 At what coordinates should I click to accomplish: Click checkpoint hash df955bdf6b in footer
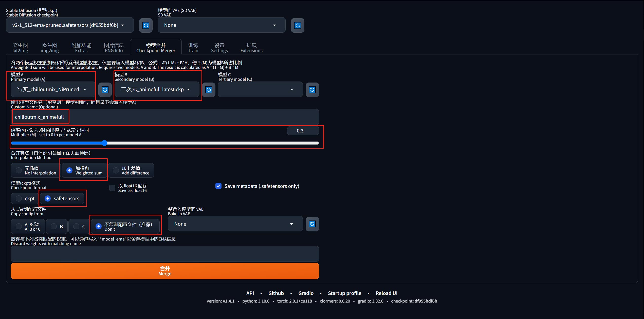pyautogui.click(x=426, y=301)
